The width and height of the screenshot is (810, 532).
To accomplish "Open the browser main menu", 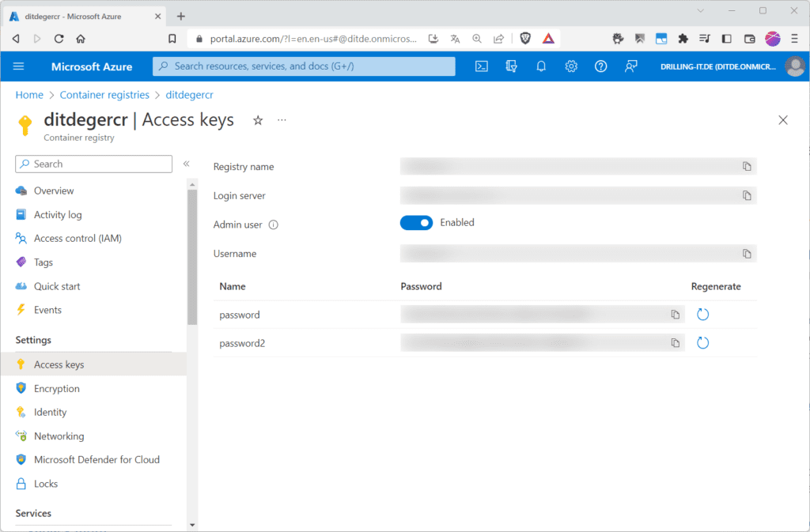I will click(x=794, y=39).
